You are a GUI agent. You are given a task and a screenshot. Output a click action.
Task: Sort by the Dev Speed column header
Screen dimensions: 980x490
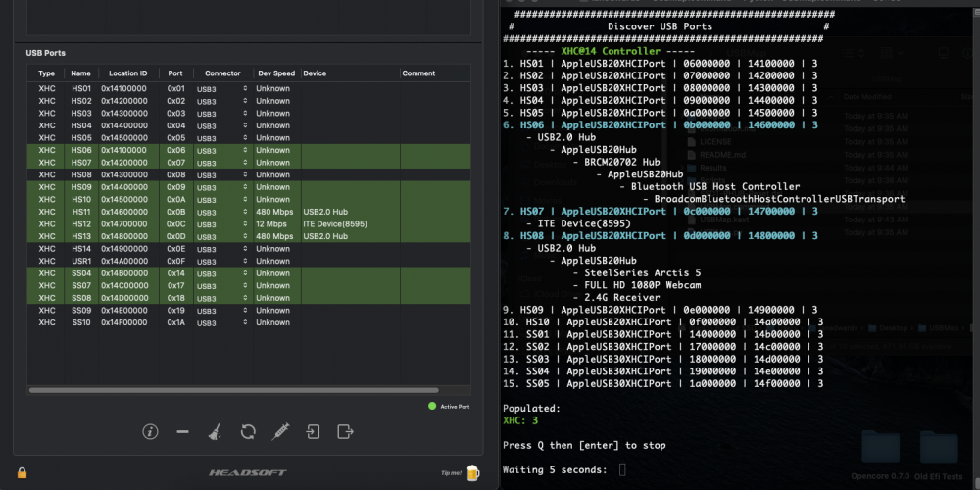pos(276,73)
